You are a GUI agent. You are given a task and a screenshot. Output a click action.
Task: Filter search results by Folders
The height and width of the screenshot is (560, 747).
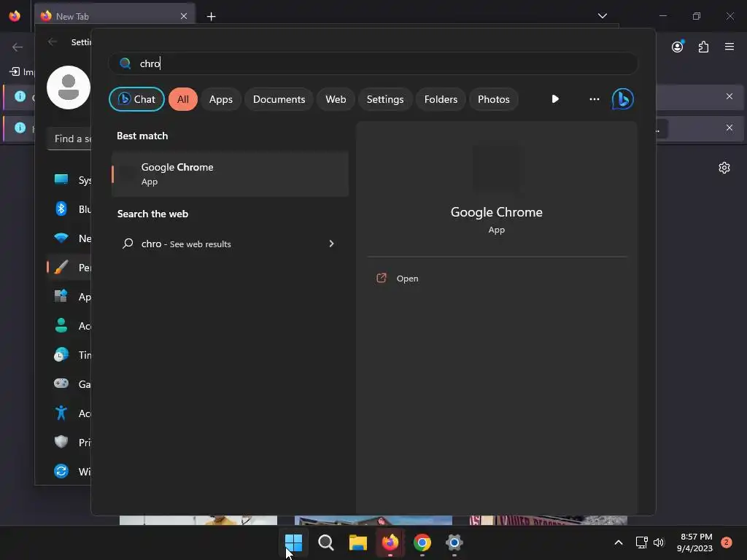[x=441, y=99]
